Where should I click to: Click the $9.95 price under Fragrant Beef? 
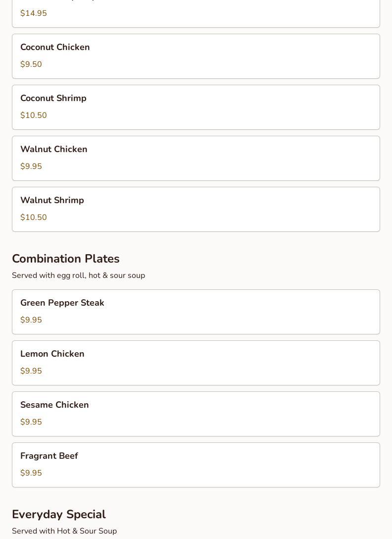31,473
